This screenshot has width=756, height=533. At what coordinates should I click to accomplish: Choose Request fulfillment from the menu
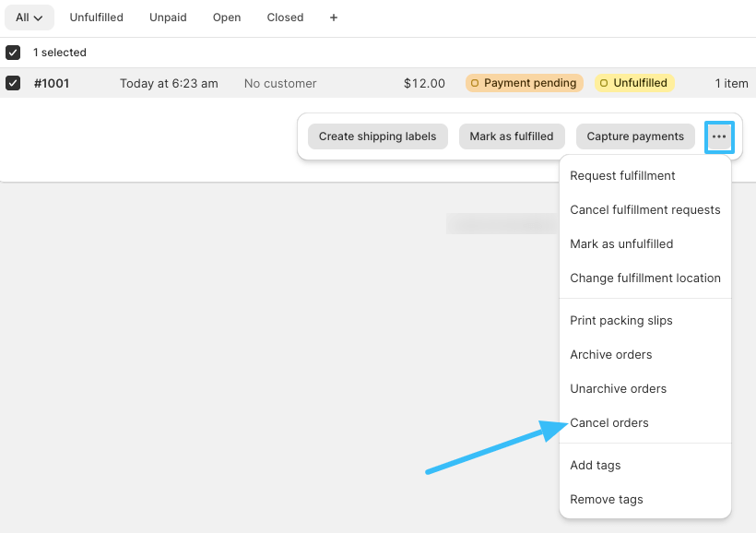click(622, 175)
